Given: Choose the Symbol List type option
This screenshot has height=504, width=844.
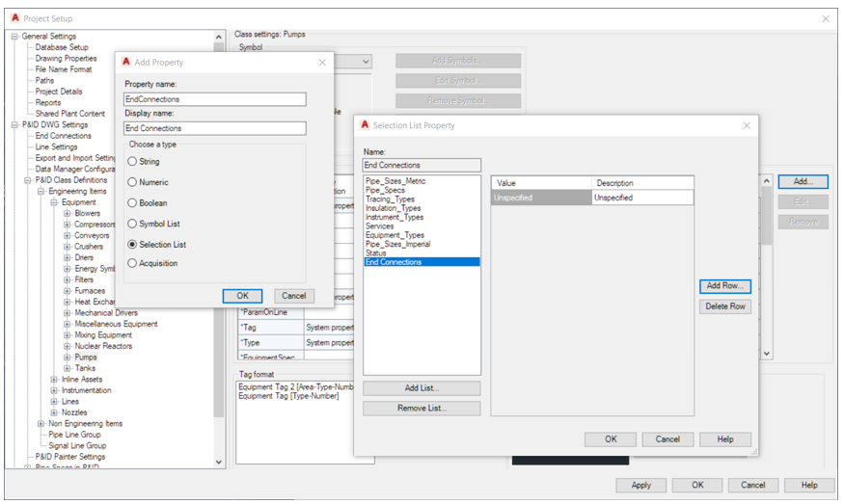Looking at the screenshot, I should pos(132,224).
